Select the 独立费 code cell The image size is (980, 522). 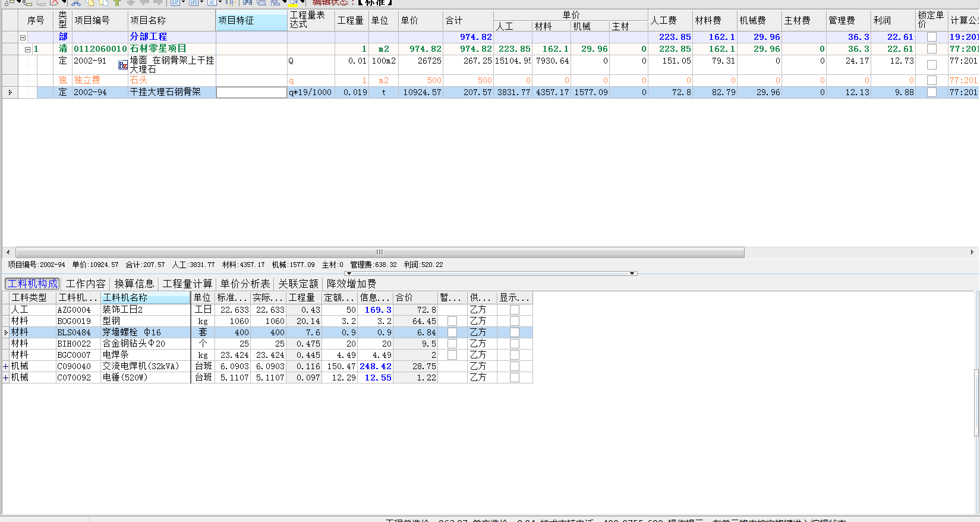100,80
